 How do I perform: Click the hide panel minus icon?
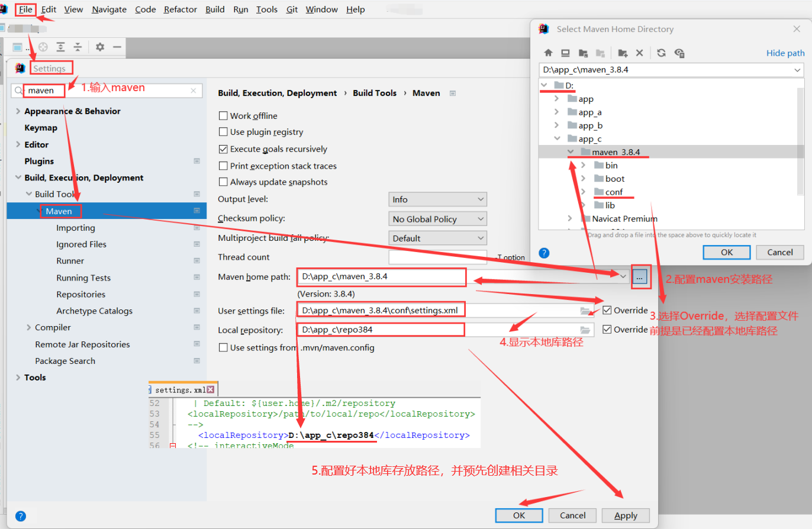click(x=117, y=47)
